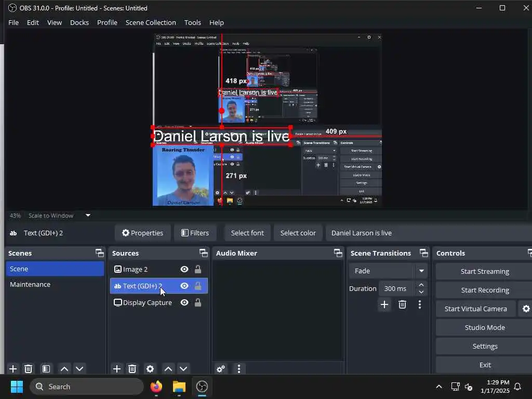Hide the Text (GDI+) 2 source

[184, 286]
